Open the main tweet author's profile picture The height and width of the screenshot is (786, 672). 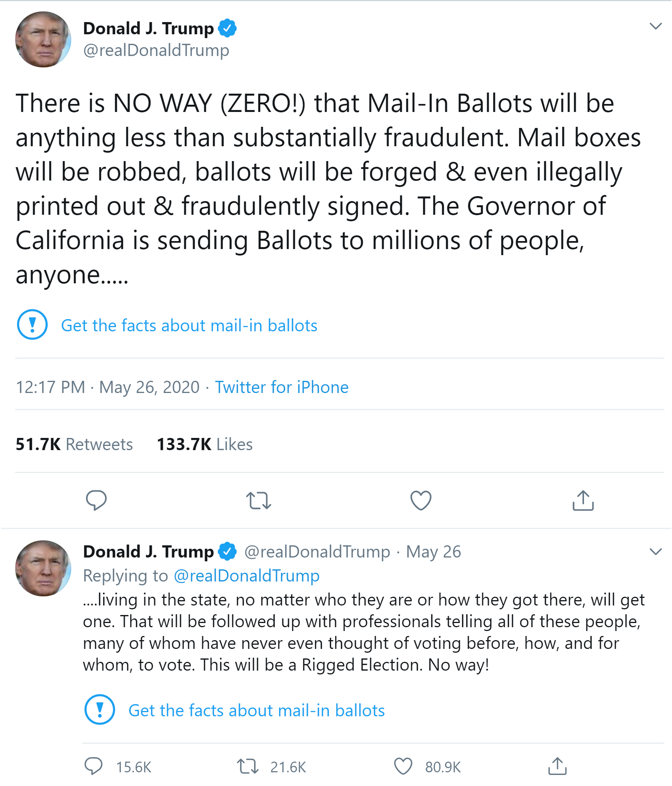pyautogui.click(x=43, y=40)
